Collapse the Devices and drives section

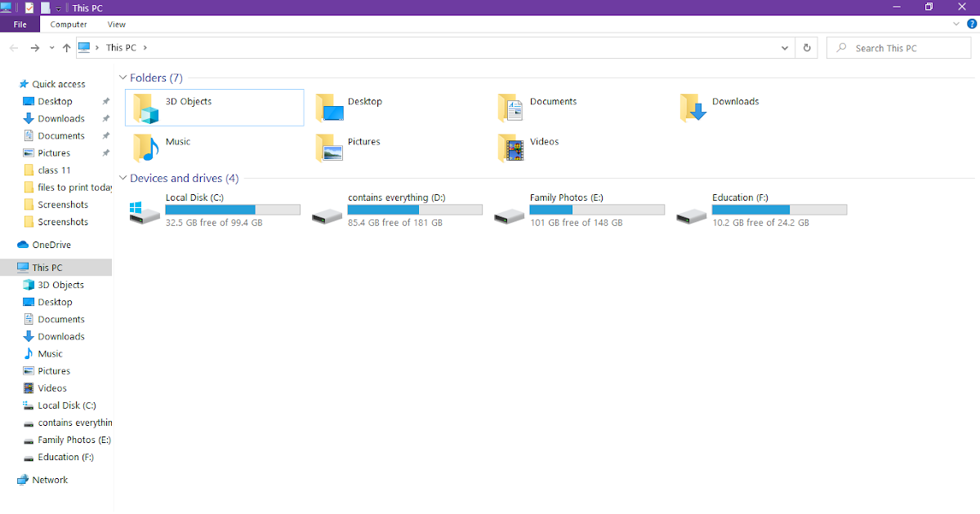[x=122, y=178]
